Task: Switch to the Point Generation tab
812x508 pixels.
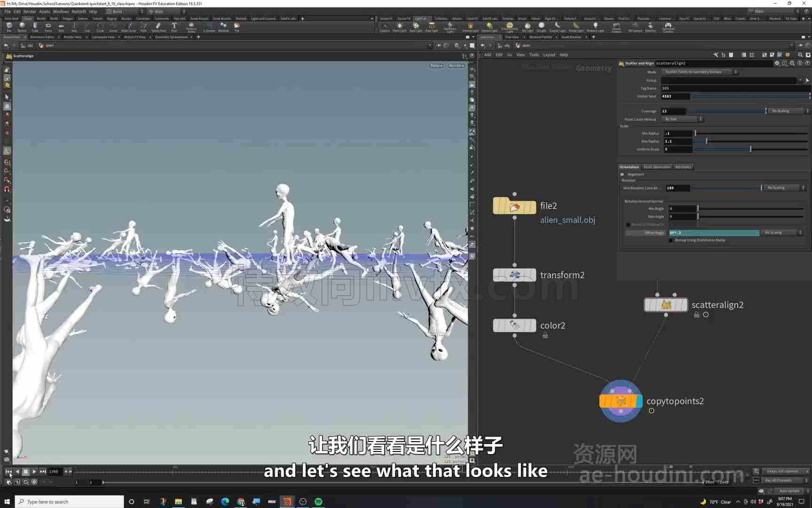Action: coord(657,167)
